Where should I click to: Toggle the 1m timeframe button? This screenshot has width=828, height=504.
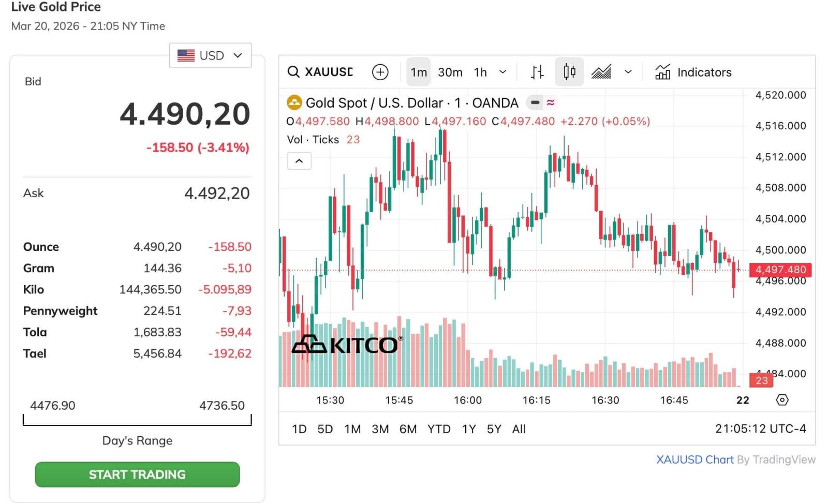pyautogui.click(x=419, y=72)
